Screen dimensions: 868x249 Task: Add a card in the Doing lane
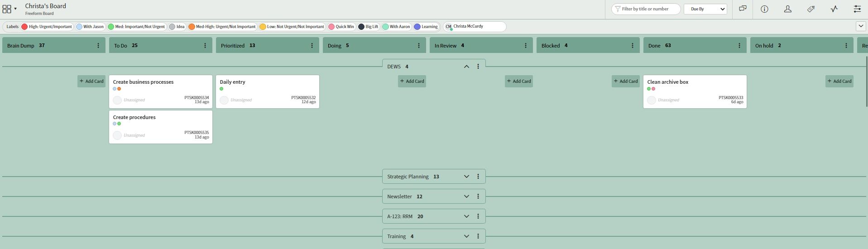[x=412, y=81]
